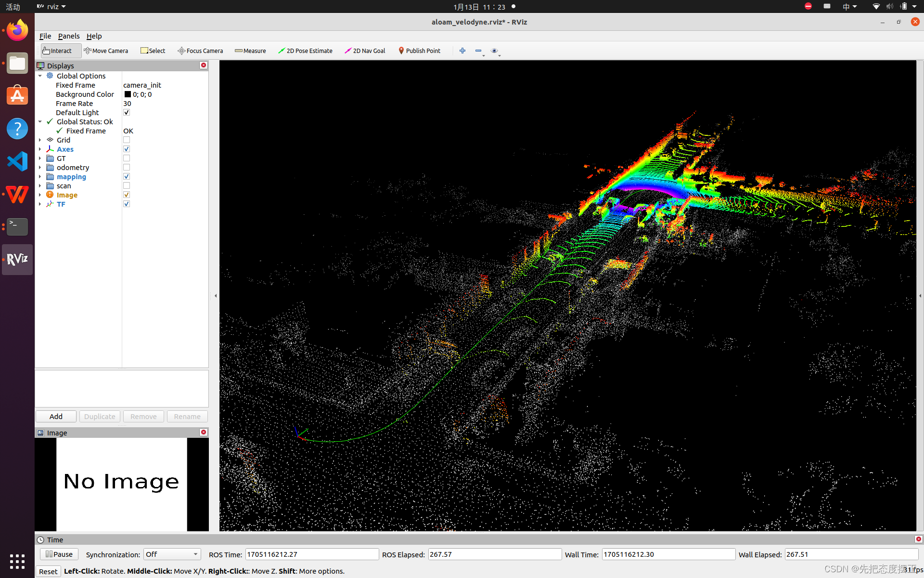Open the Terminal from the Ubuntu dock
The image size is (924, 578).
pyautogui.click(x=17, y=226)
